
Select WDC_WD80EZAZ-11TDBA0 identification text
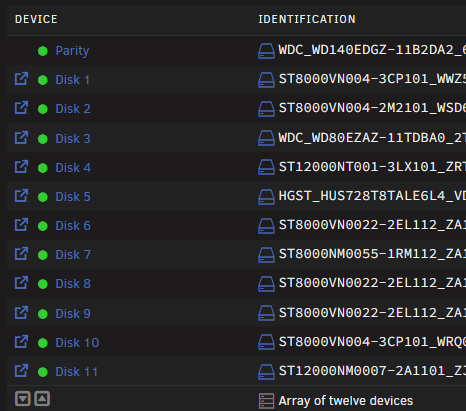point(372,138)
